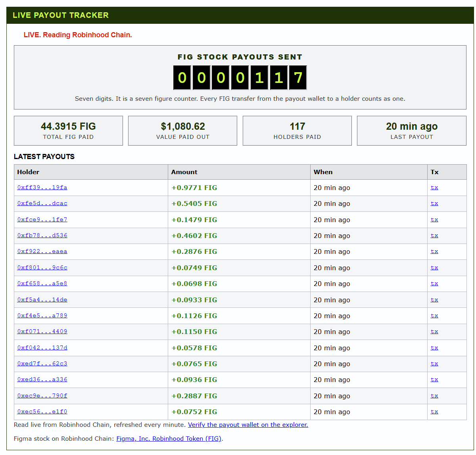The height and width of the screenshot is (455, 476).
Task: Click the LATEST PAYOUTS heading
Action: (x=44, y=157)
